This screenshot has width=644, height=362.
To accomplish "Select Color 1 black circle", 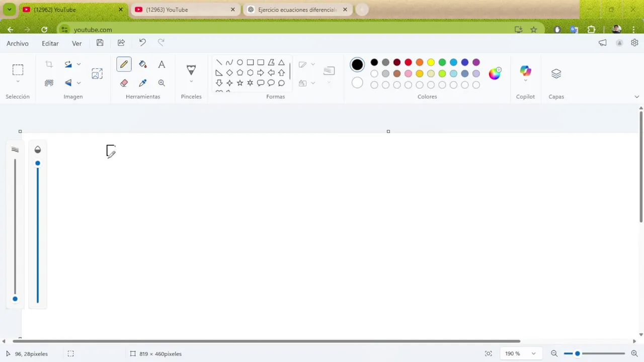I will [357, 64].
